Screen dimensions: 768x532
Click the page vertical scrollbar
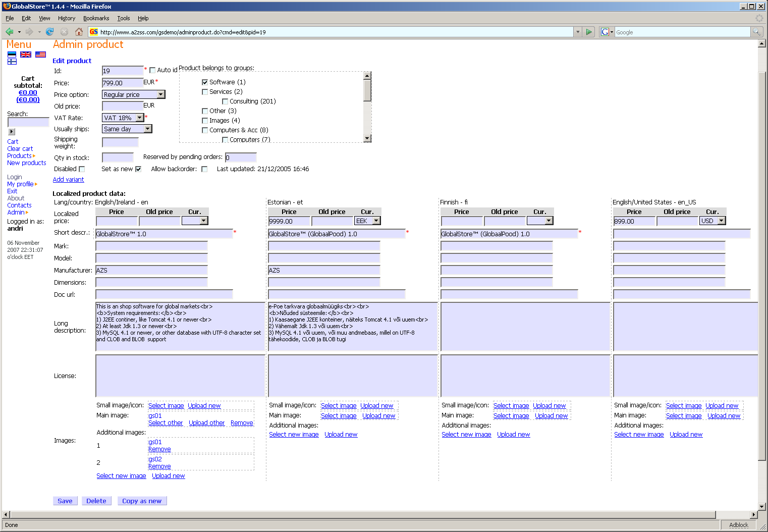coord(762,275)
